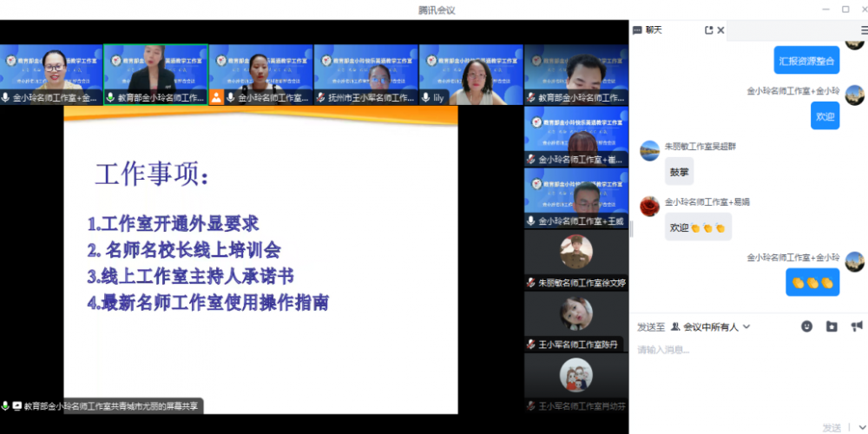Click the 欢迎 blue message bubble

[825, 116]
